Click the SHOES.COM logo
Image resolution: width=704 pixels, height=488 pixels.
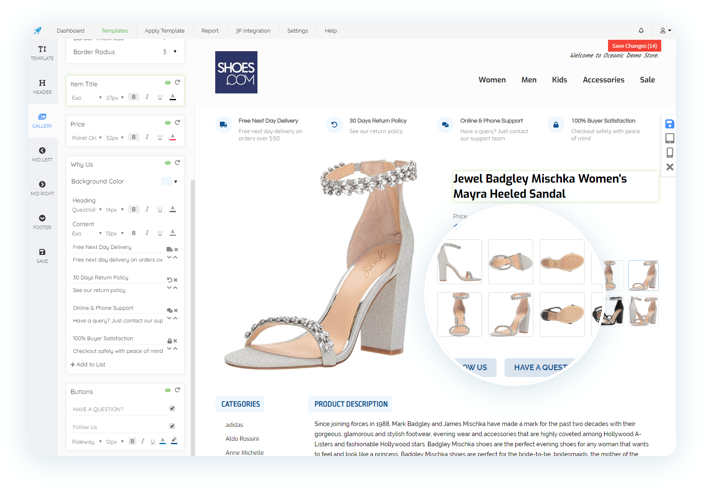click(x=236, y=72)
